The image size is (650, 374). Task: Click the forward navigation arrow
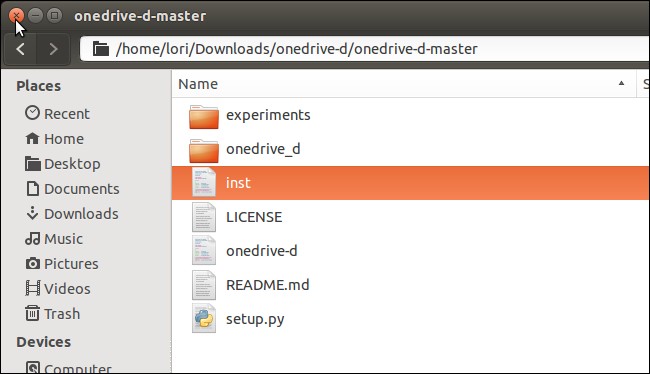[53, 49]
